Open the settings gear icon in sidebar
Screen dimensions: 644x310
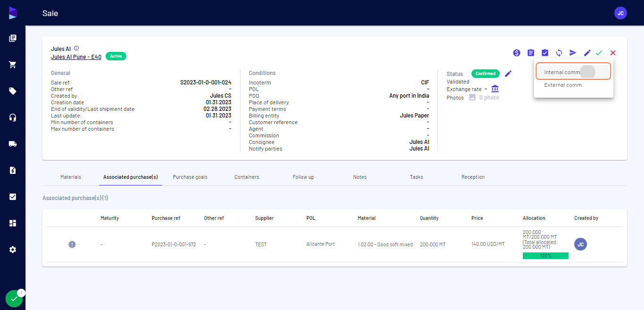pyautogui.click(x=13, y=250)
